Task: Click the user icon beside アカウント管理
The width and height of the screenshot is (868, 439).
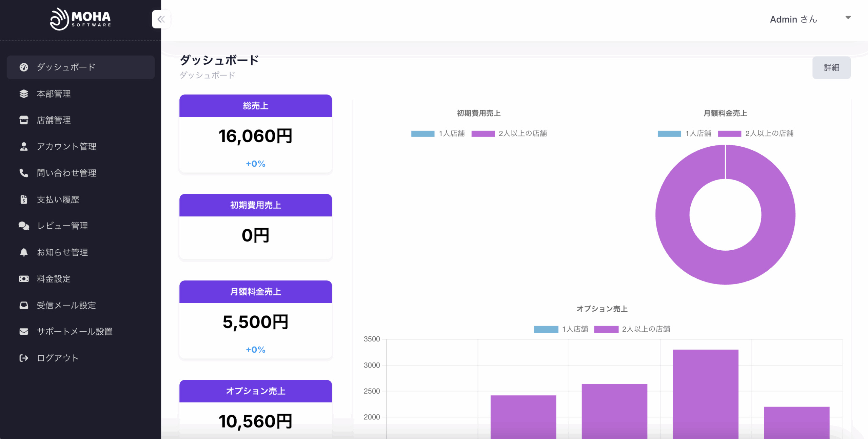Action: point(24,146)
